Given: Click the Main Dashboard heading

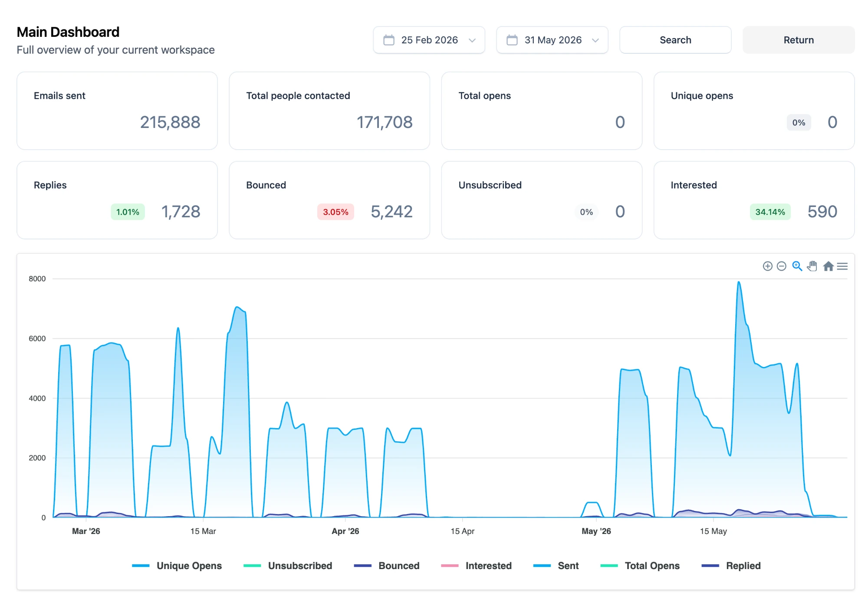Looking at the screenshot, I should tap(68, 32).
